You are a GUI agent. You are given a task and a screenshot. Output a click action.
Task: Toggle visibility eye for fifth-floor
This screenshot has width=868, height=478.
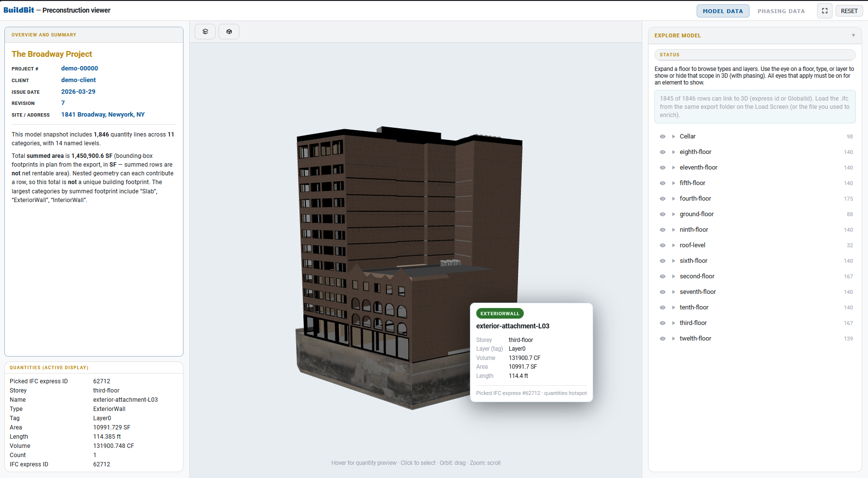[x=662, y=183]
